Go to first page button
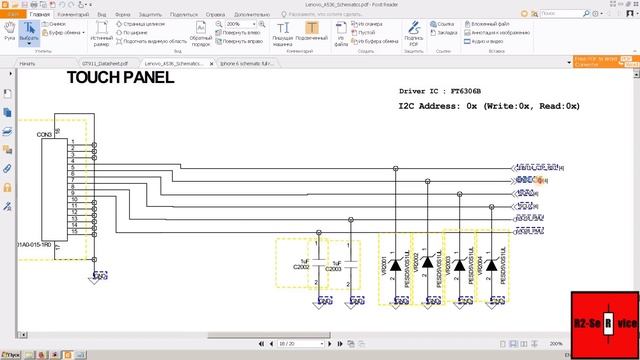Viewport: 640px width, 360px height. [261, 344]
